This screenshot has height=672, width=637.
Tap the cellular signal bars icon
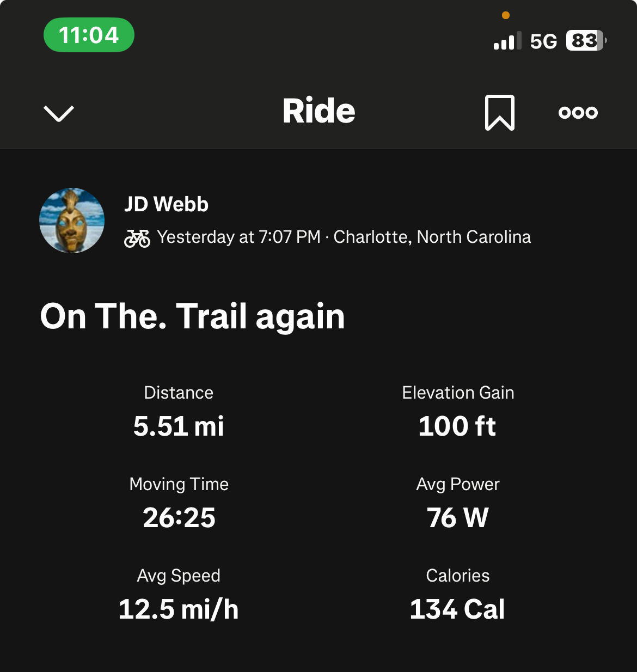pos(507,41)
